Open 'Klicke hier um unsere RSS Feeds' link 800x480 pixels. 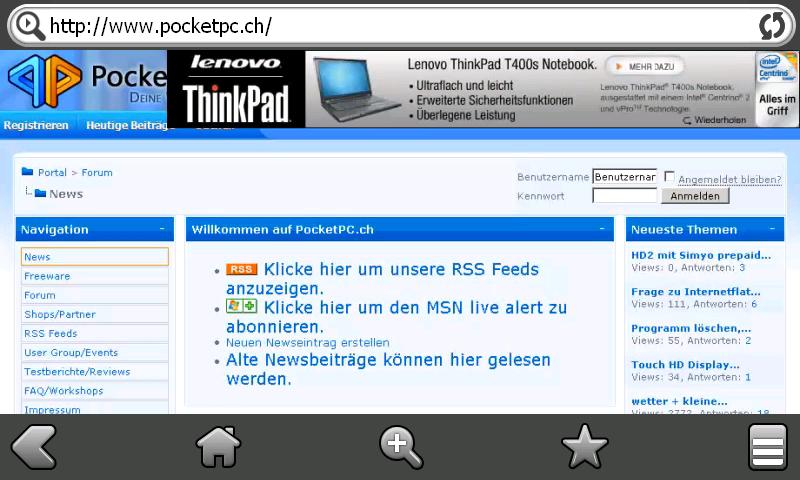383,279
